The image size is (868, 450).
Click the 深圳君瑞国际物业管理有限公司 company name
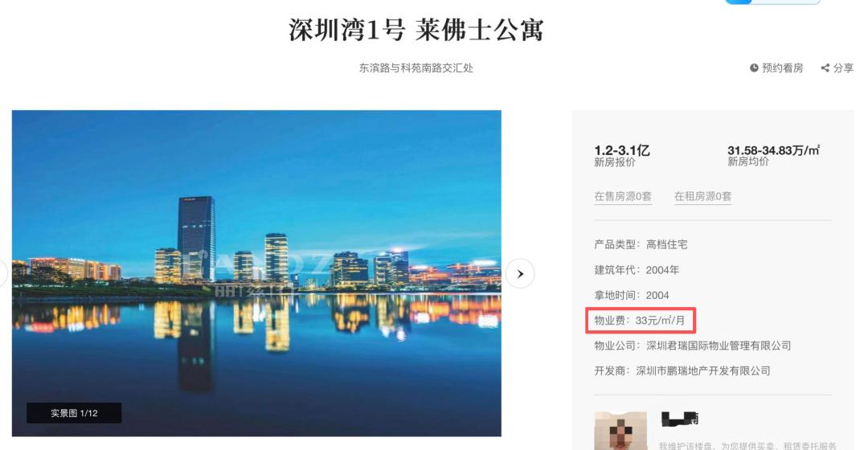click(719, 346)
